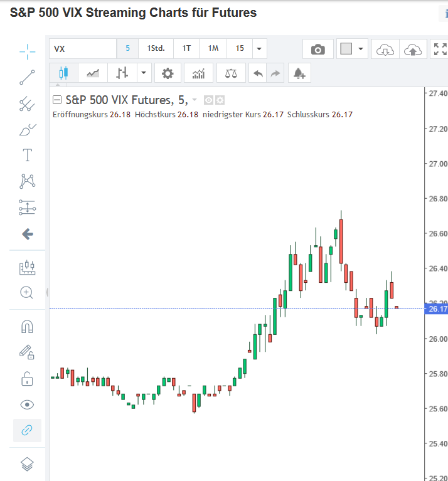Toggle the chain-link sync drawings button

(27, 430)
